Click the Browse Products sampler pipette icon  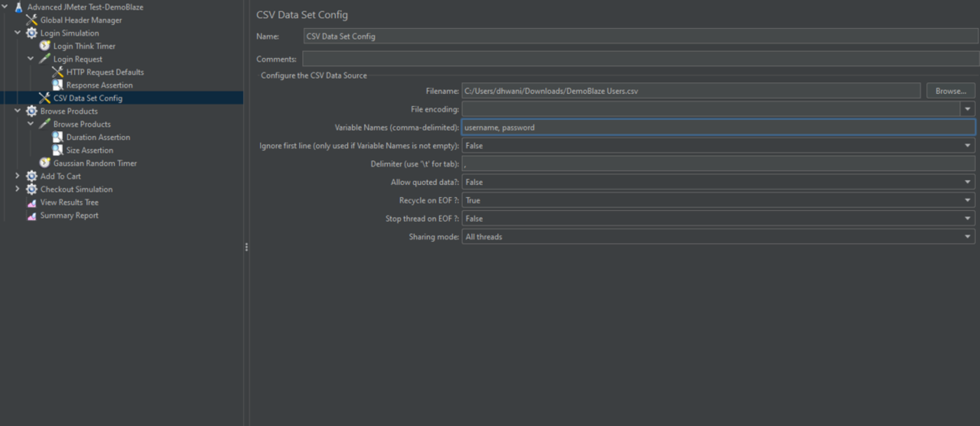pyautogui.click(x=45, y=124)
